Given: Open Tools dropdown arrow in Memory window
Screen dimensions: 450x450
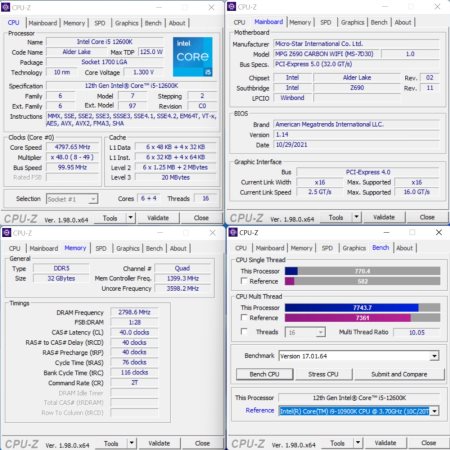Looking at the screenshot, I should [x=132, y=443].
